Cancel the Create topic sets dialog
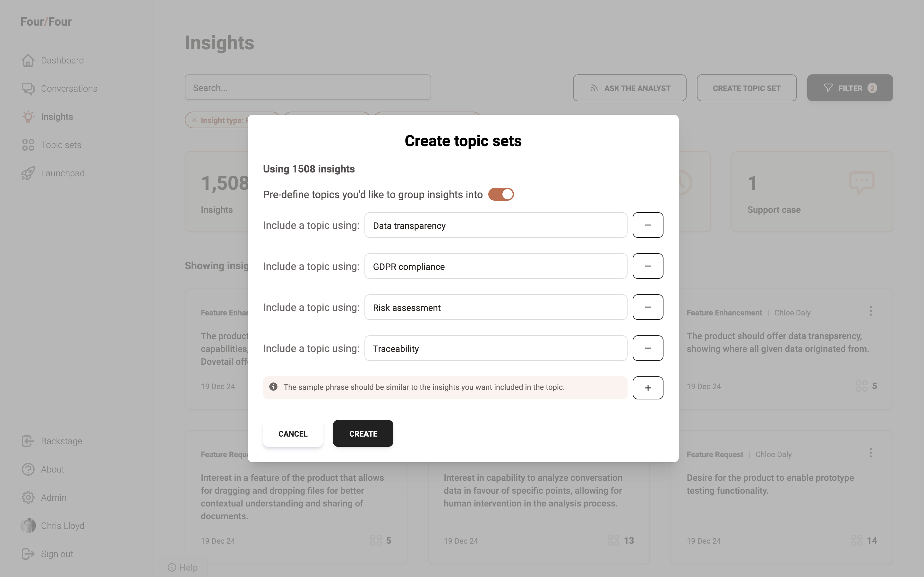Image resolution: width=924 pixels, height=577 pixels. pyautogui.click(x=293, y=433)
